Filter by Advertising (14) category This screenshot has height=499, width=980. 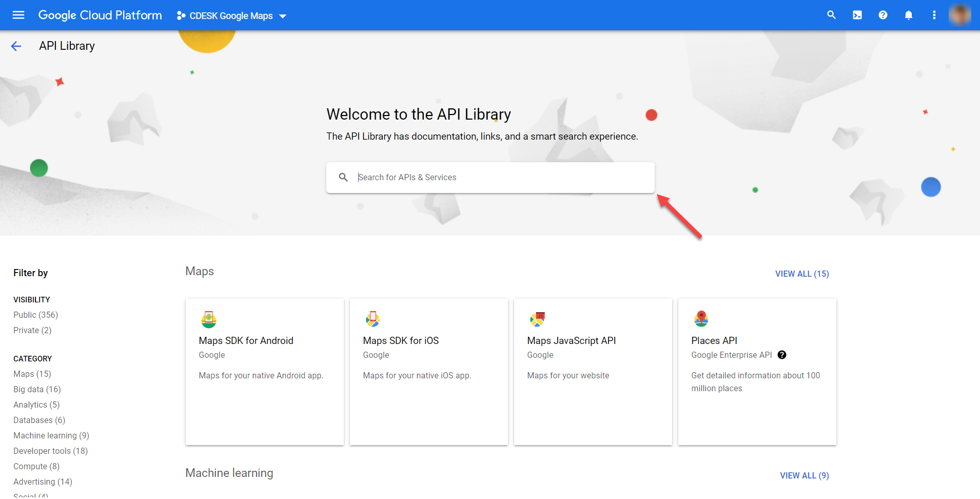pos(43,482)
